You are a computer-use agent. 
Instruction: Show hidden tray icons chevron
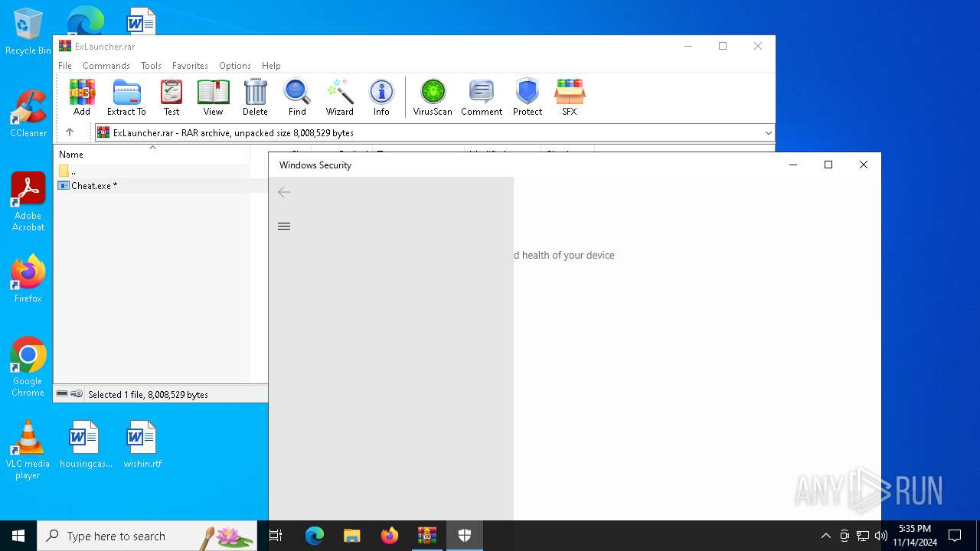(x=825, y=536)
